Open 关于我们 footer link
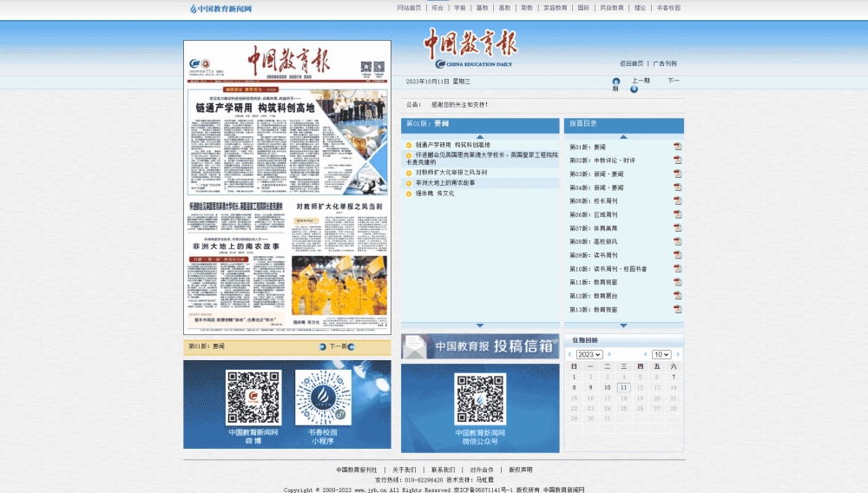 pyautogui.click(x=404, y=470)
